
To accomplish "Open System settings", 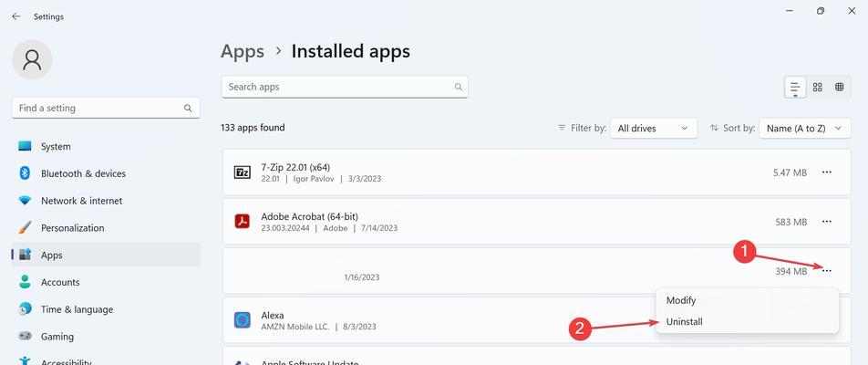I will click(x=106, y=146).
